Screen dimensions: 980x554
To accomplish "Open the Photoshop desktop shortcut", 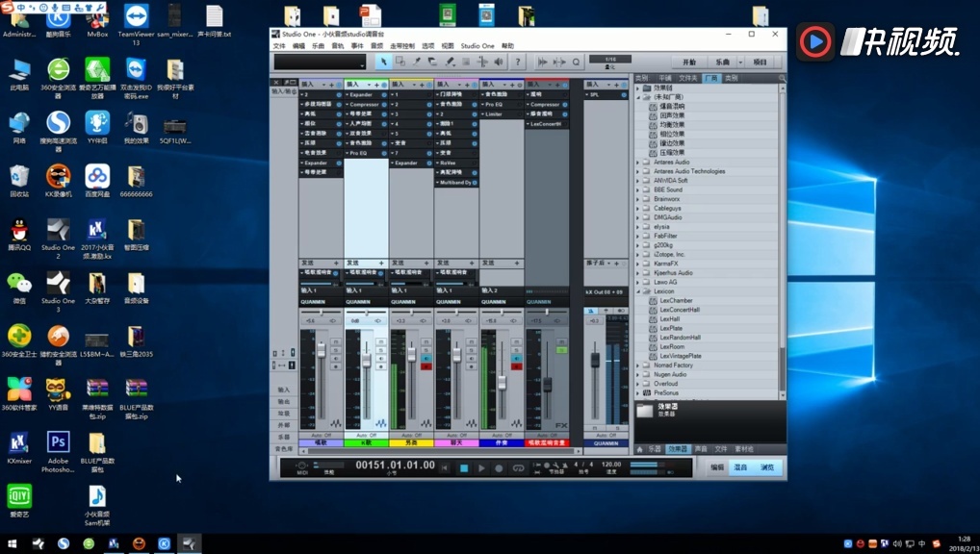I will pyautogui.click(x=58, y=442).
